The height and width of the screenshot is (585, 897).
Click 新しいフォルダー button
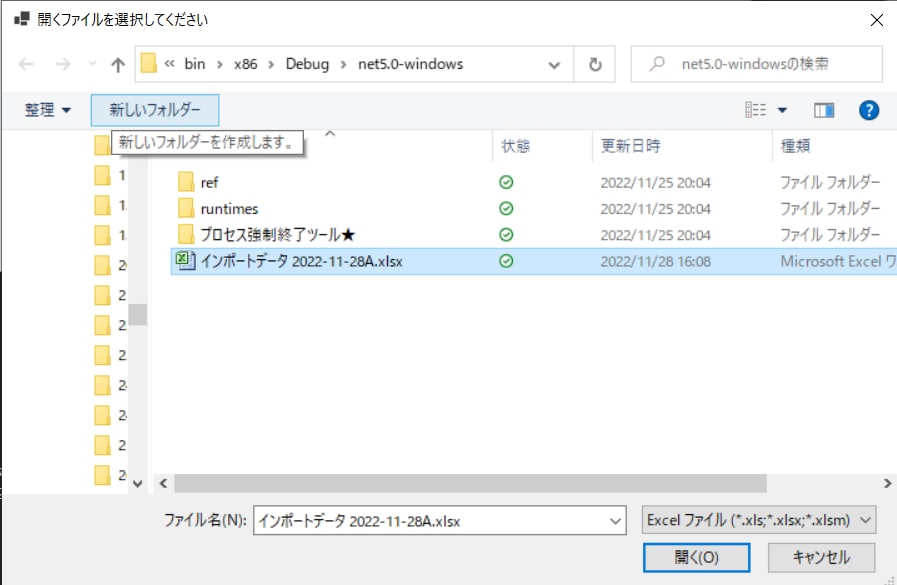[155, 110]
